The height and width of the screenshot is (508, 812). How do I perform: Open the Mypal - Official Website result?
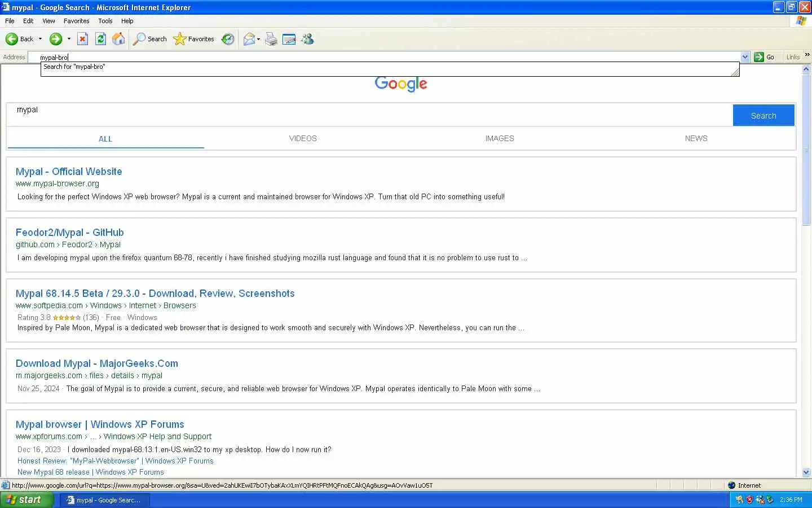tap(69, 172)
